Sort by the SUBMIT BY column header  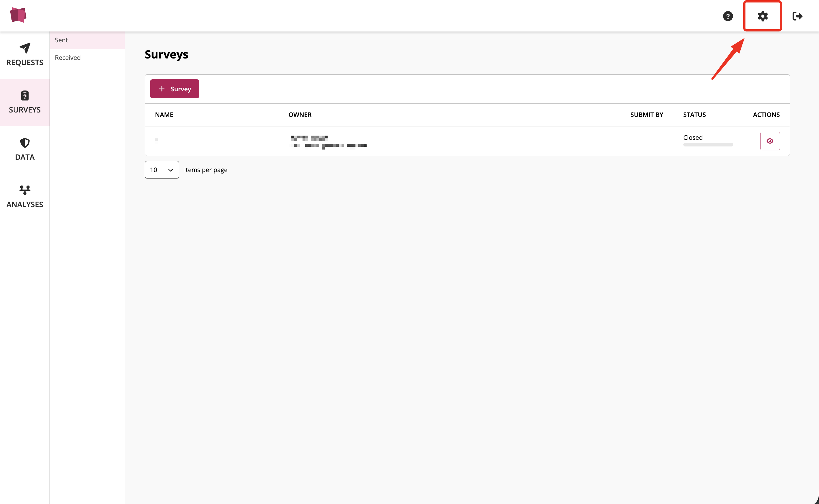(x=646, y=115)
